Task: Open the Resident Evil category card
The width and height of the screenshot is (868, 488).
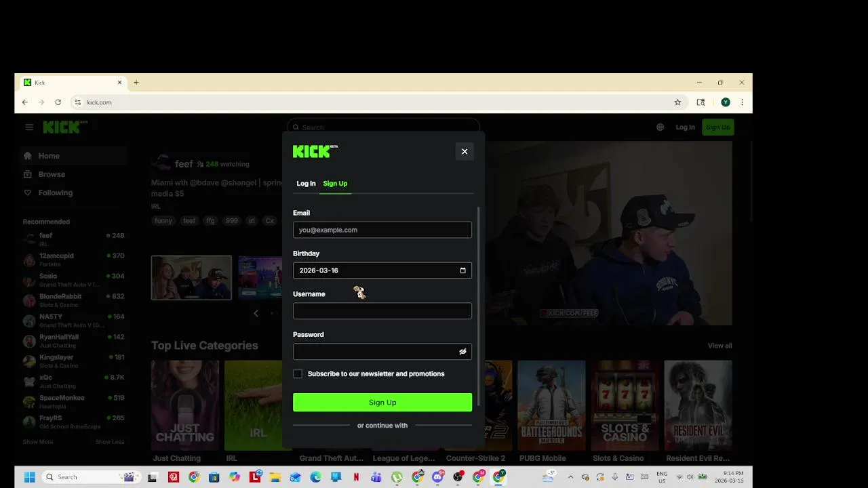Action: 698,405
